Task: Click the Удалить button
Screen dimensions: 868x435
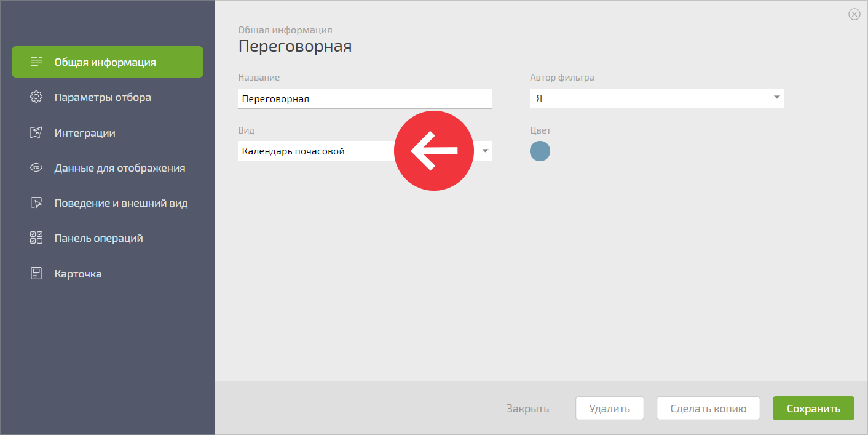Action: (610, 409)
